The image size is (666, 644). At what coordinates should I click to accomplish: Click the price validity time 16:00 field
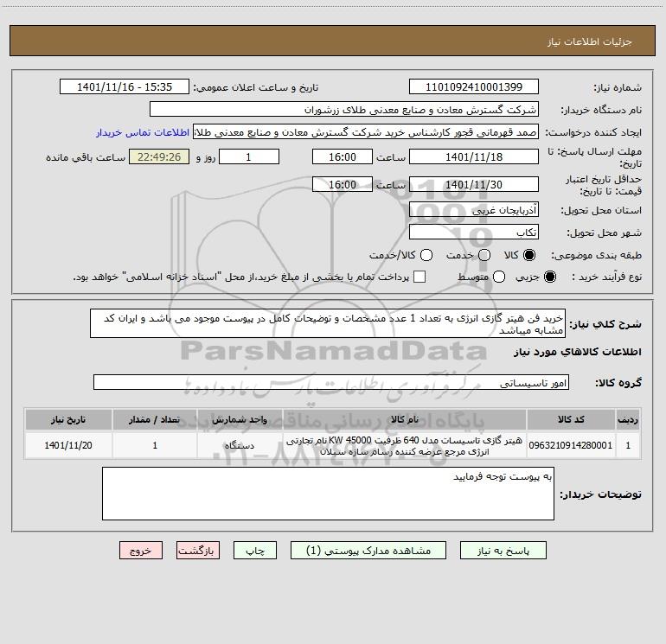[x=343, y=184]
